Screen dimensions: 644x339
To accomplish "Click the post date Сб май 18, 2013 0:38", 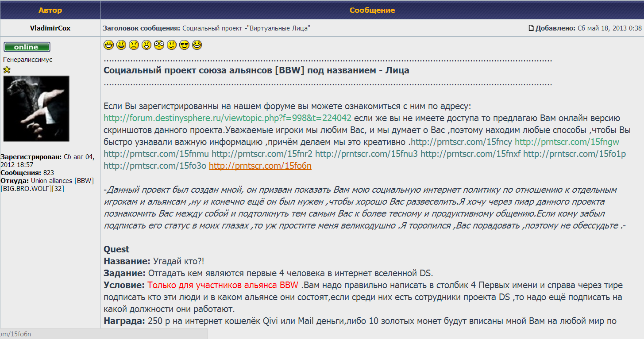I will [609, 28].
